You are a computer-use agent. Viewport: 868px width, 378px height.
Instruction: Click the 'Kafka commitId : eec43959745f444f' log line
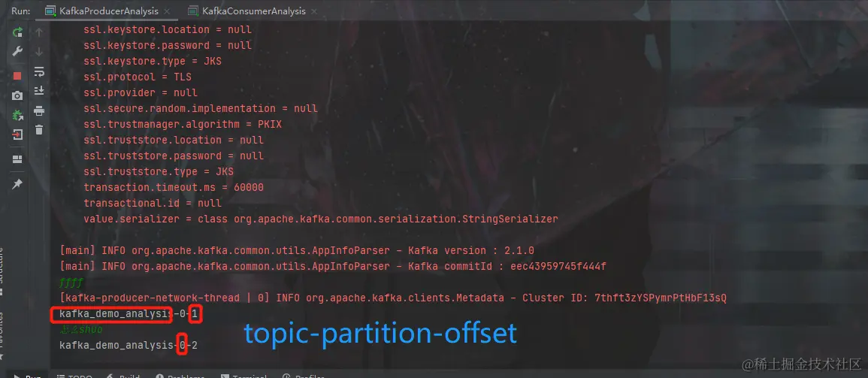[333, 266]
